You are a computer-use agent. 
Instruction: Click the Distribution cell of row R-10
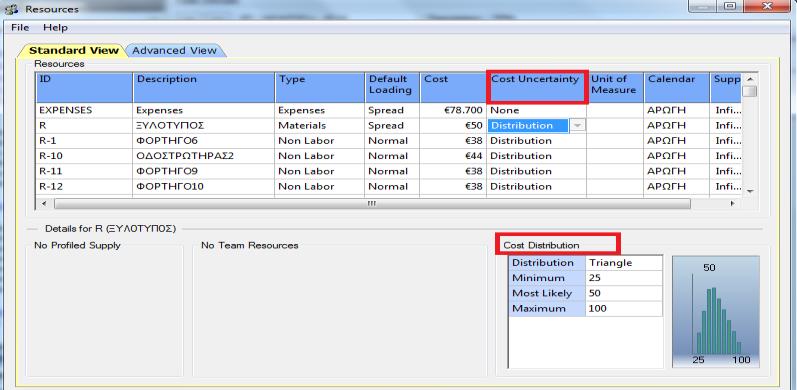tap(536, 156)
